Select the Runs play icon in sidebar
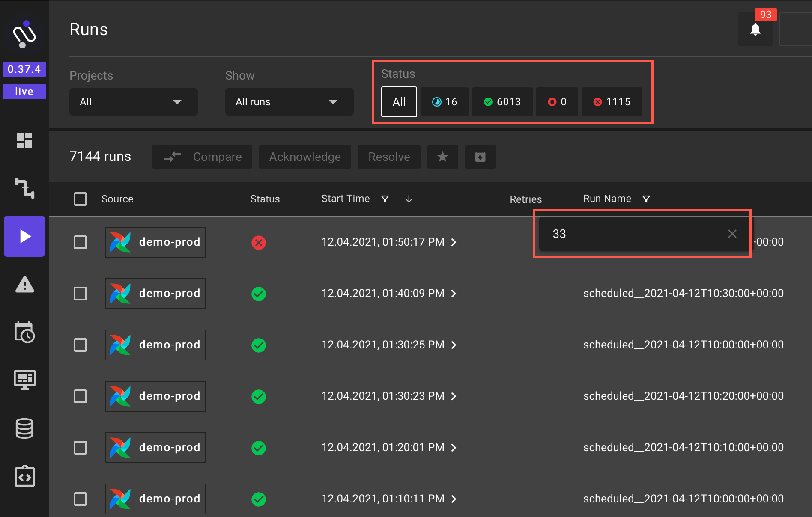This screenshot has height=517, width=812. pyautogui.click(x=24, y=236)
